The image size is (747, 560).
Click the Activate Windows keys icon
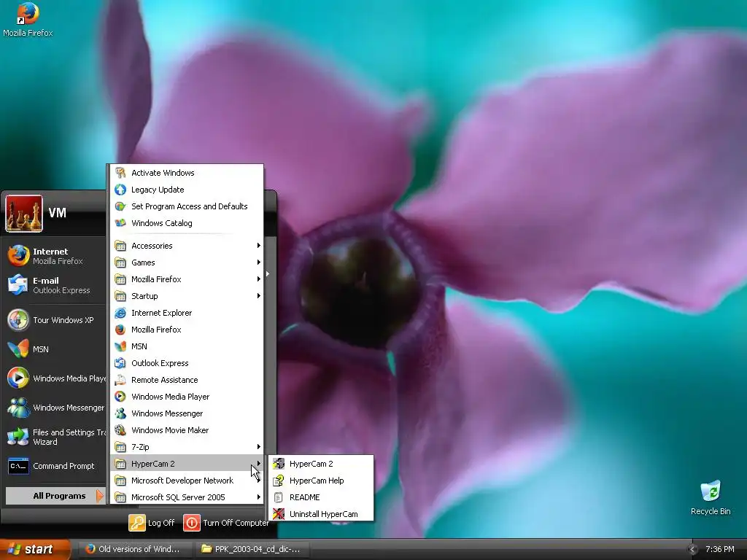click(x=120, y=173)
